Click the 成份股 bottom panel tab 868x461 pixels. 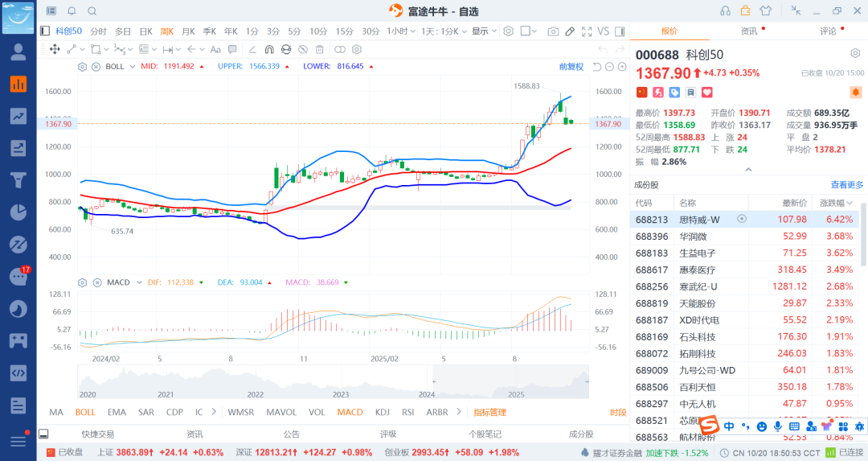click(581, 434)
